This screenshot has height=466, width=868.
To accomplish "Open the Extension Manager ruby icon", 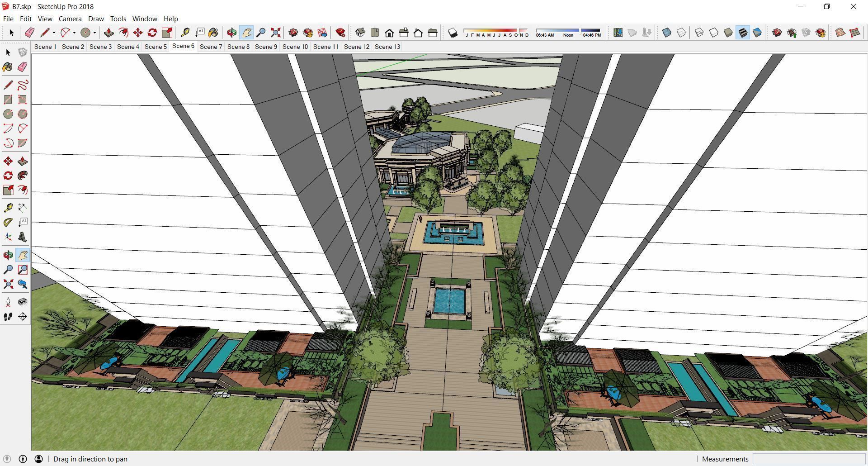I will pyautogui.click(x=340, y=33).
